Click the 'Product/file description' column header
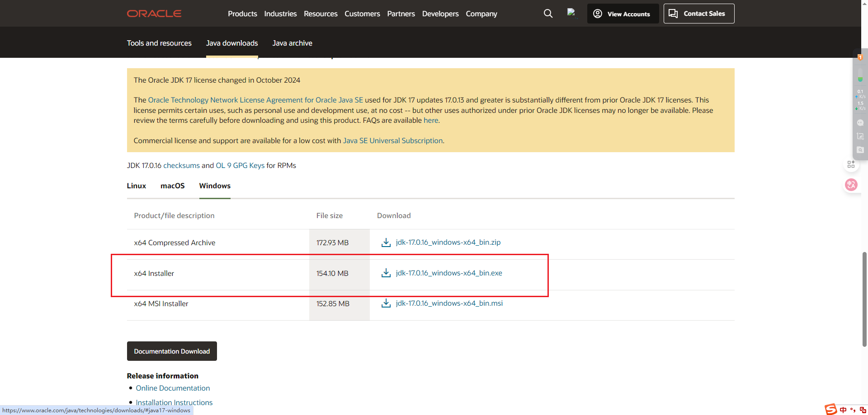The width and height of the screenshot is (868, 415). coord(174,215)
